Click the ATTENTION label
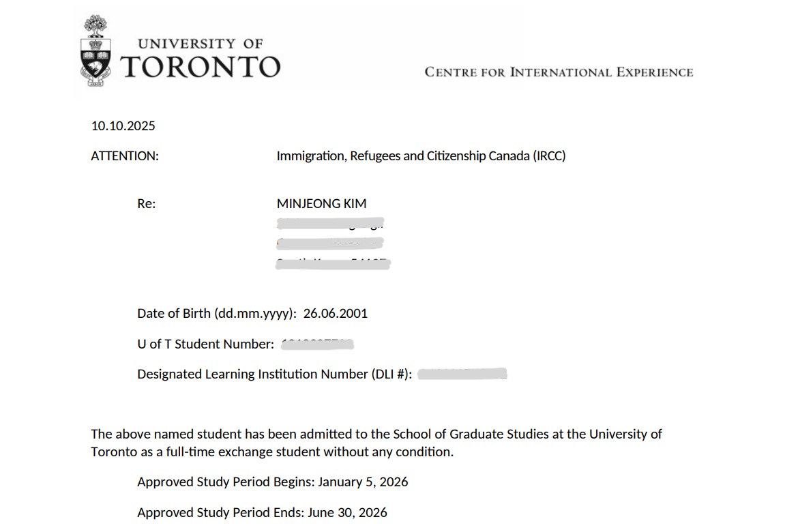The height and width of the screenshot is (532, 785). 125,156
